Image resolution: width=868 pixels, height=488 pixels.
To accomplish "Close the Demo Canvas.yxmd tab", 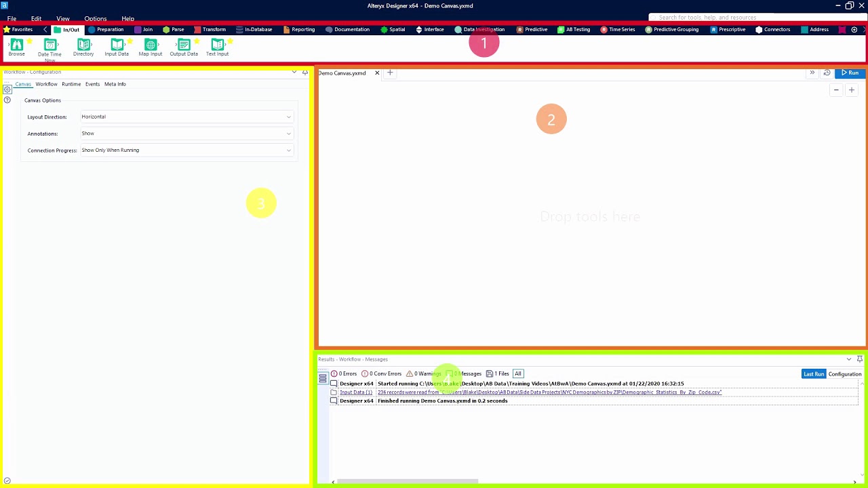I will pos(377,73).
